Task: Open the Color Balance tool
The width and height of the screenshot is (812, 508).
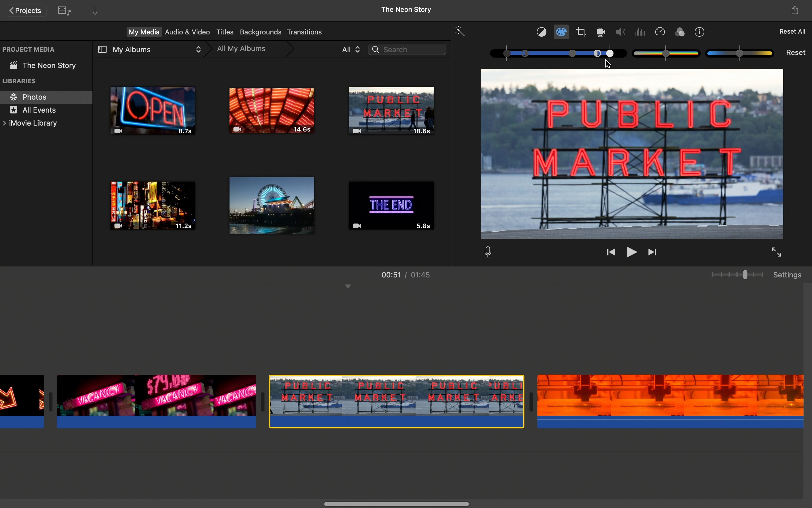Action: (542, 32)
